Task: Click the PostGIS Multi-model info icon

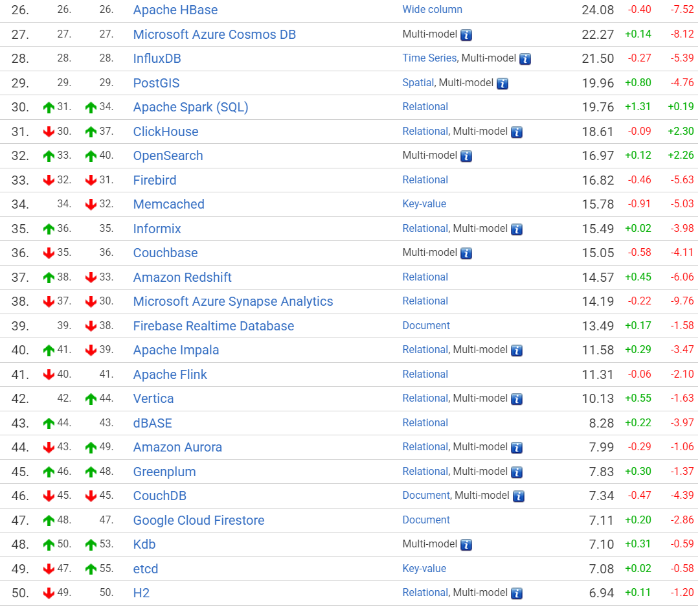Action: (x=502, y=84)
